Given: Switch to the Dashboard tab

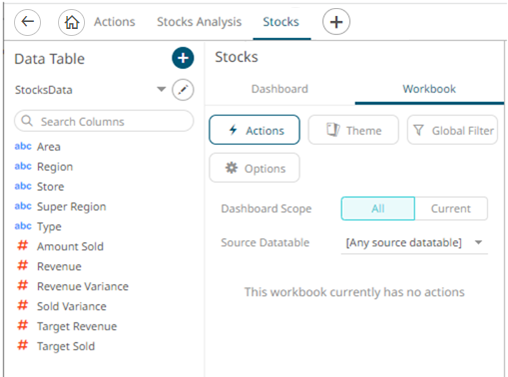Looking at the screenshot, I should tap(280, 89).
